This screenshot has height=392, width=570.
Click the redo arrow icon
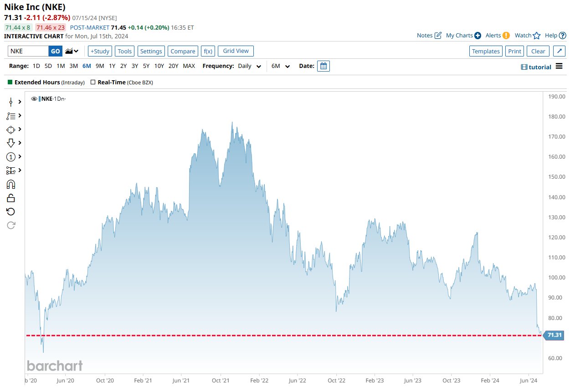[11, 225]
